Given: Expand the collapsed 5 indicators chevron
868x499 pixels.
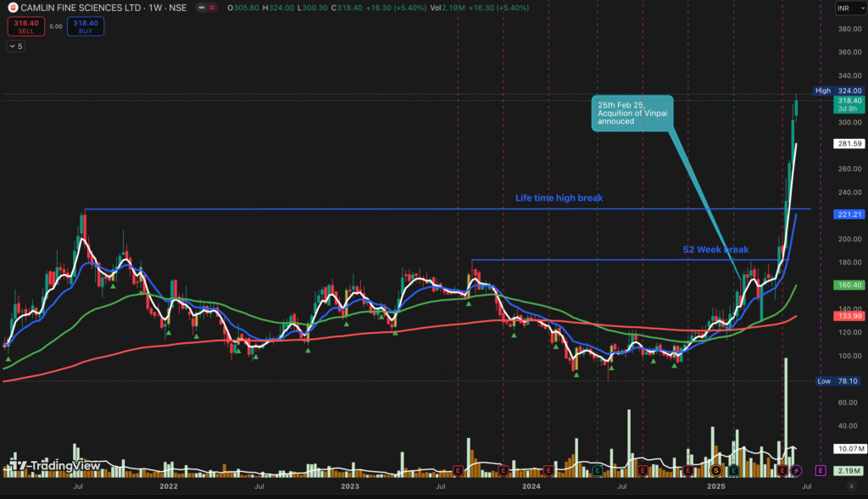Looking at the screenshot, I should [x=15, y=47].
